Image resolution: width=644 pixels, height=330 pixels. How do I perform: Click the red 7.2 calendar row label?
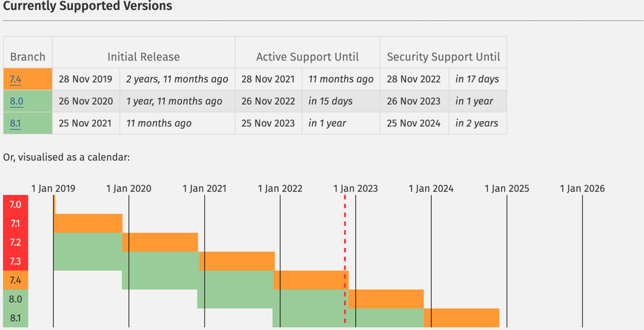tap(15, 242)
